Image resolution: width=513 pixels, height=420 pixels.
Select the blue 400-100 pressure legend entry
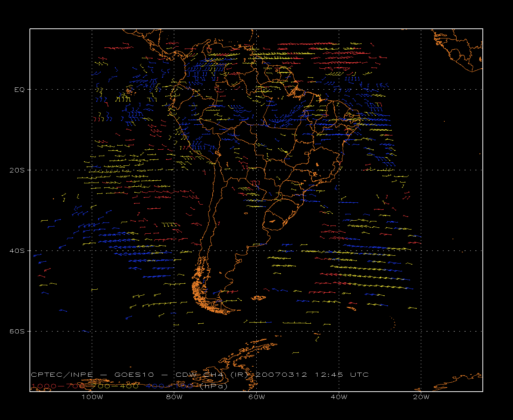(x=169, y=386)
